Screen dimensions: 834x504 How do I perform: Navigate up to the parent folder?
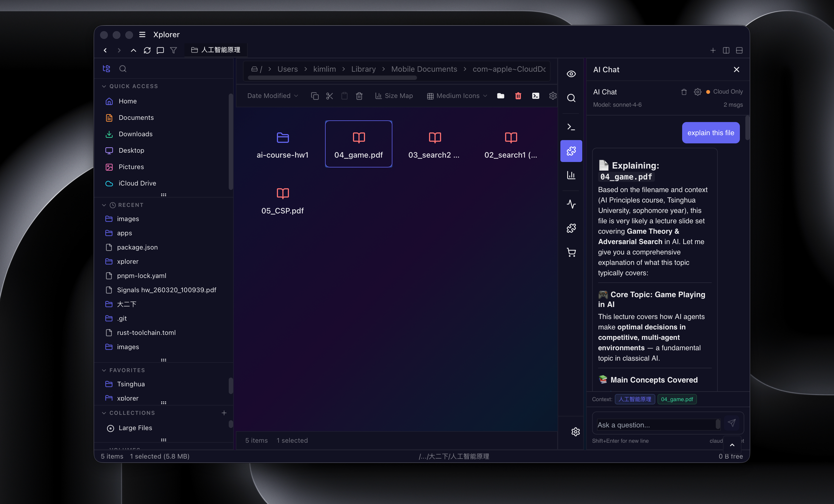pos(133,50)
